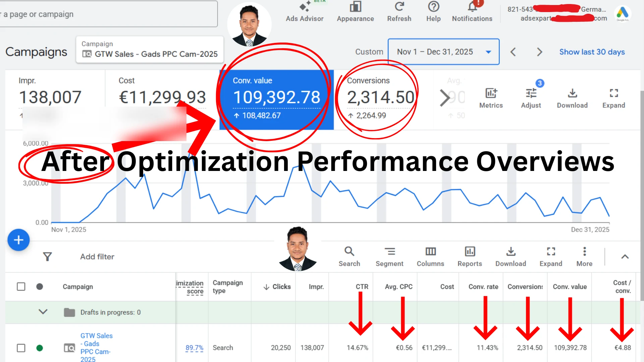Click the search page or campaign field
644x362 pixels.
[108, 14]
